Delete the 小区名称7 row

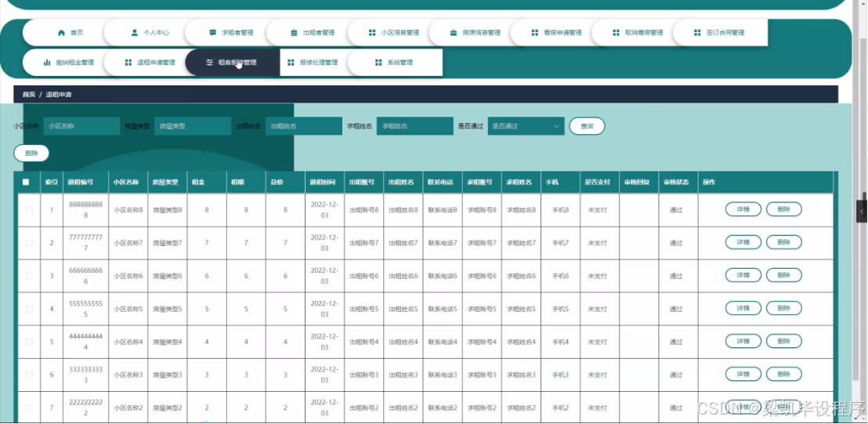(x=784, y=242)
